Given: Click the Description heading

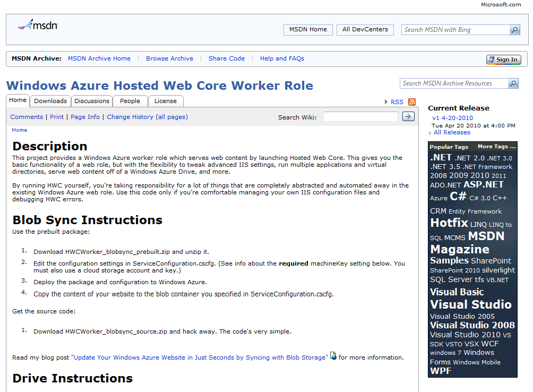Looking at the screenshot, I should [49, 146].
